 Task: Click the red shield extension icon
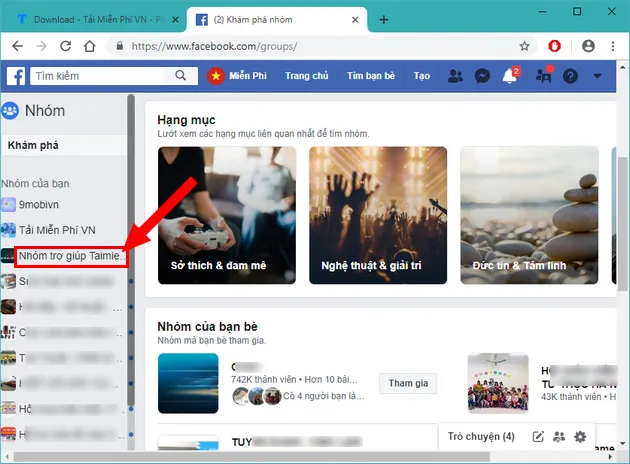pos(554,46)
